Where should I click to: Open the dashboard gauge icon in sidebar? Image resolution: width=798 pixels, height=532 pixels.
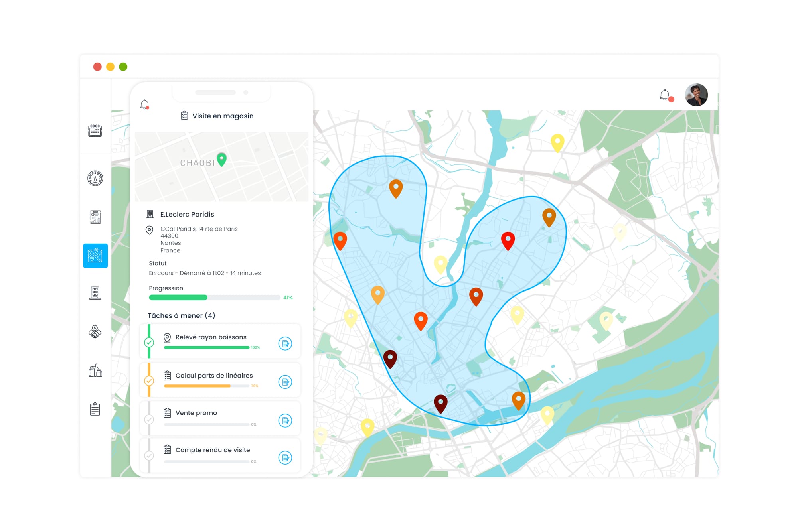(x=95, y=178)
